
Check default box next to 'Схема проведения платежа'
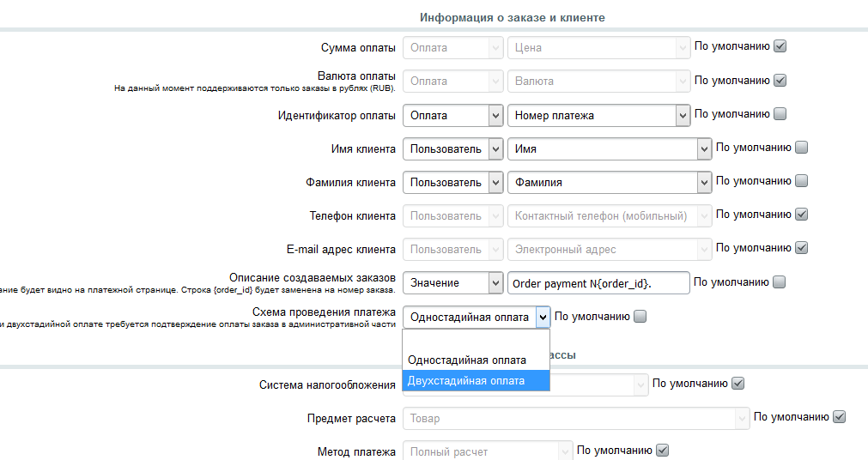point(640,316)
